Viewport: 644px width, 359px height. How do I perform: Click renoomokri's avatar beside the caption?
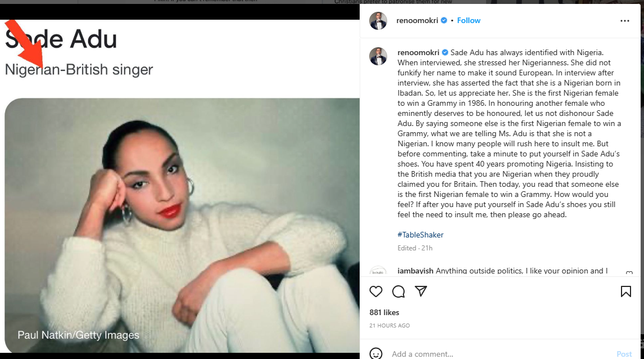coord(378,56)
